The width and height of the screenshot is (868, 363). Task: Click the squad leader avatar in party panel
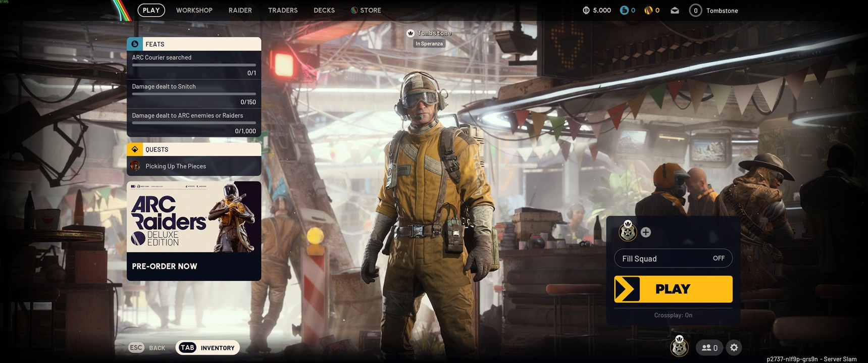pos(628,231)
